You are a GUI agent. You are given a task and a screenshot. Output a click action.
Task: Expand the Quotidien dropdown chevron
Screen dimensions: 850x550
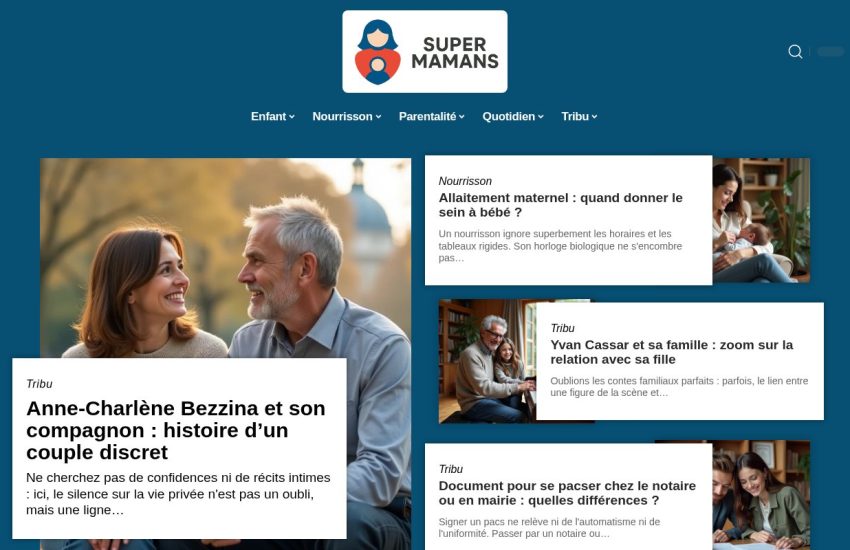[x=540, y=117]
